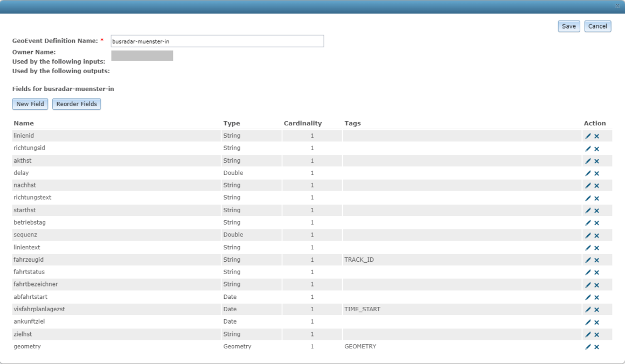
Task: Focus the GeoEvent Definition Name input
Action: (x=217, y=41)
